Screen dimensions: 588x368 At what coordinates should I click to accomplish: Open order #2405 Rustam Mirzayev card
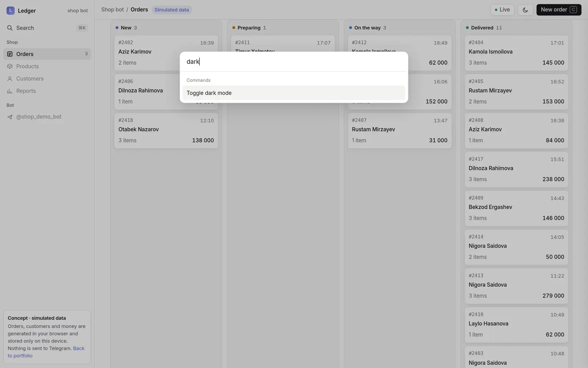tap(516, 92)
